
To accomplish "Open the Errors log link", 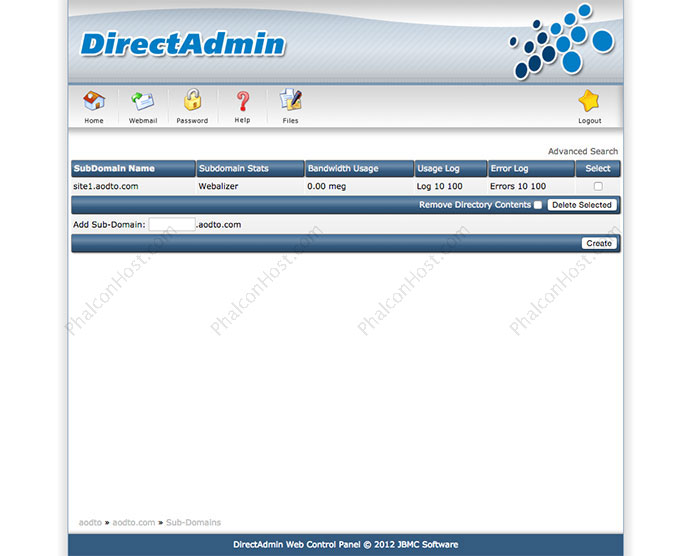I will click(x=502, y=186).
